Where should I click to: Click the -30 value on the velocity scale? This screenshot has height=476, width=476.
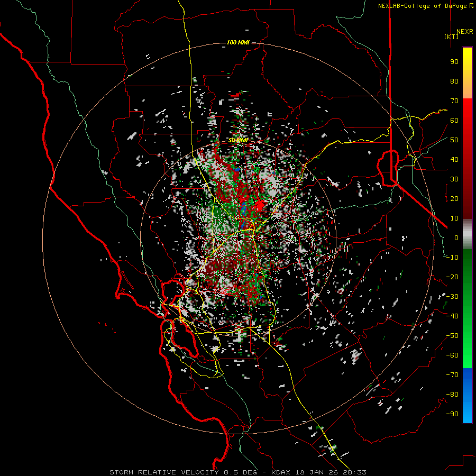(452, 297)
